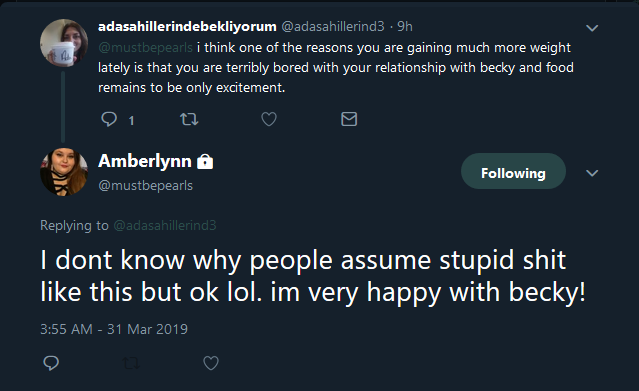
Task: Click the retweet icon under Amberlynn's tweet
Action: [x=131, y=363]
